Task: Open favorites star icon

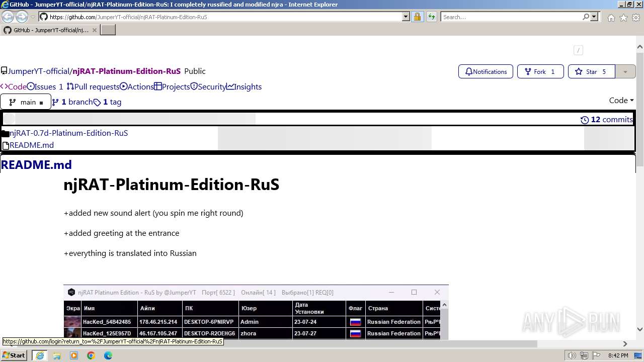Action: pyautogui.click(x=623, y=18)
